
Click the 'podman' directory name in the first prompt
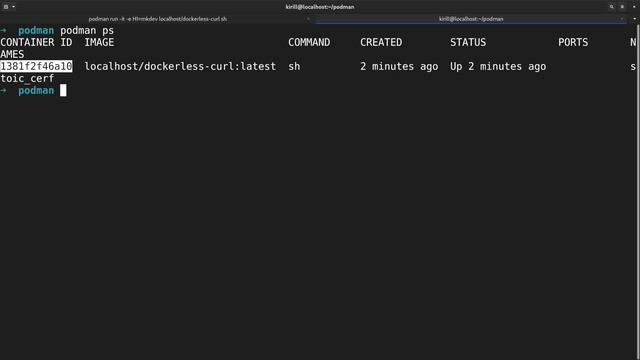click(x=36, y=31)
